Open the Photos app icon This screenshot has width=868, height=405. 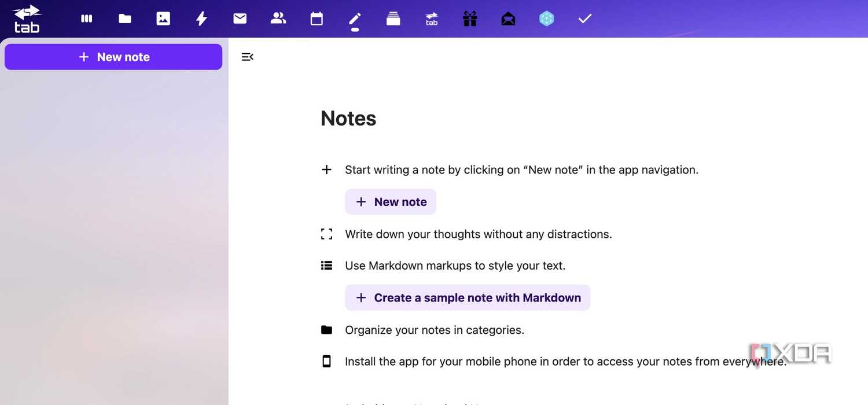tap(163, 19)
